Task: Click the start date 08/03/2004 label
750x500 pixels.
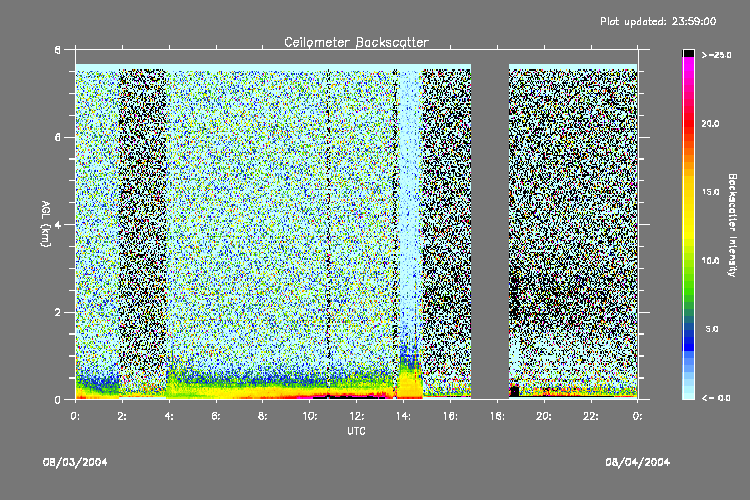Action: coord(75,462)
